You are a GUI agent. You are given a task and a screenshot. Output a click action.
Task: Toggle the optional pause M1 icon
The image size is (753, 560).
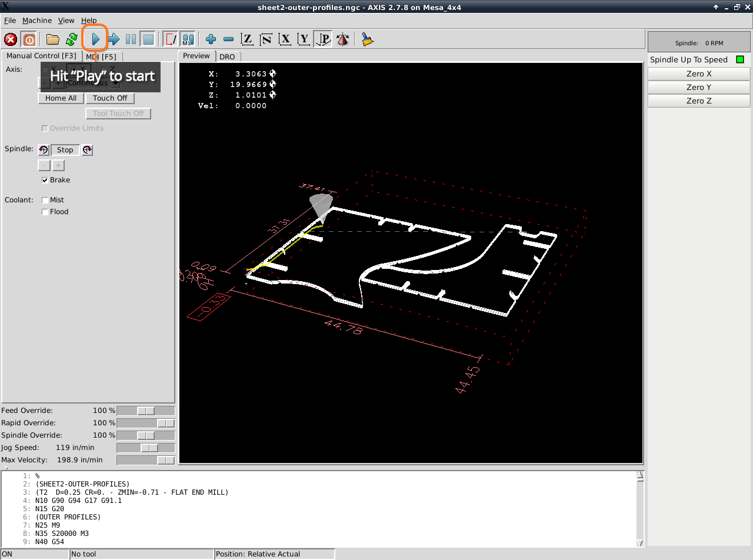point(188,39)
